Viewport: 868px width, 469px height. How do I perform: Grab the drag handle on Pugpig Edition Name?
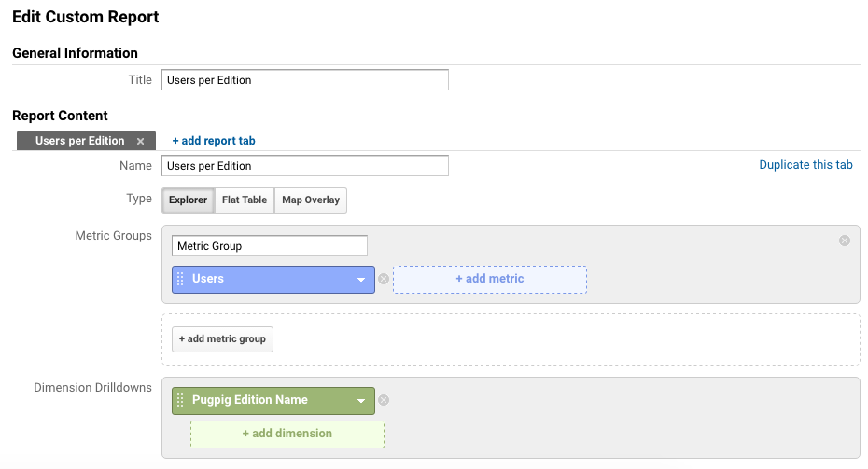[x=180, y=400]
